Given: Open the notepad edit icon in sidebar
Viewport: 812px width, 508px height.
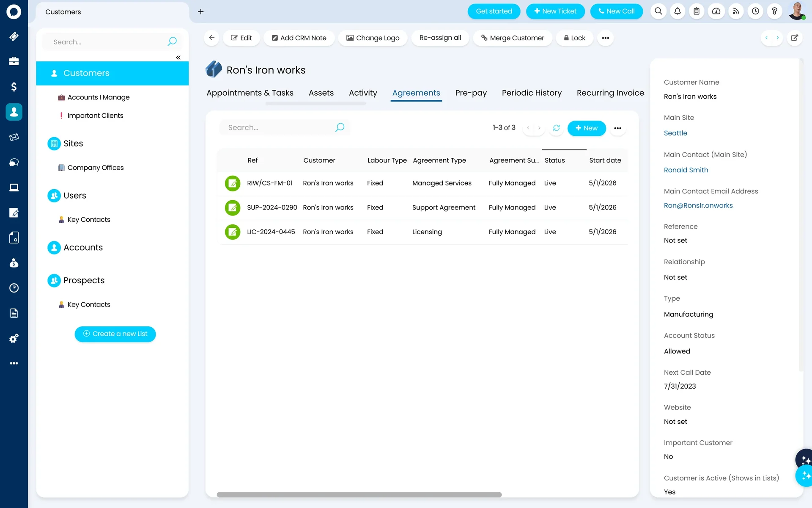Looking at the screenshot, I should point(14,213).
